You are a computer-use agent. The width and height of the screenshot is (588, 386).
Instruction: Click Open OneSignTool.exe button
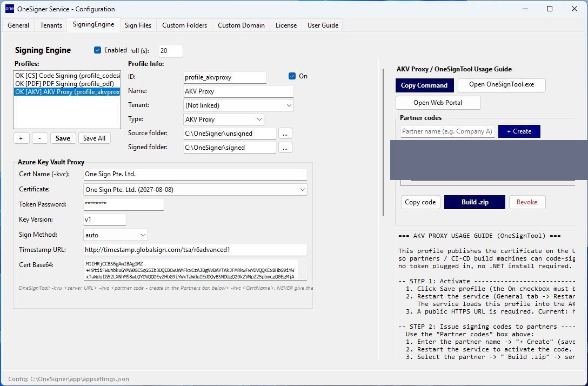[502, 85]
